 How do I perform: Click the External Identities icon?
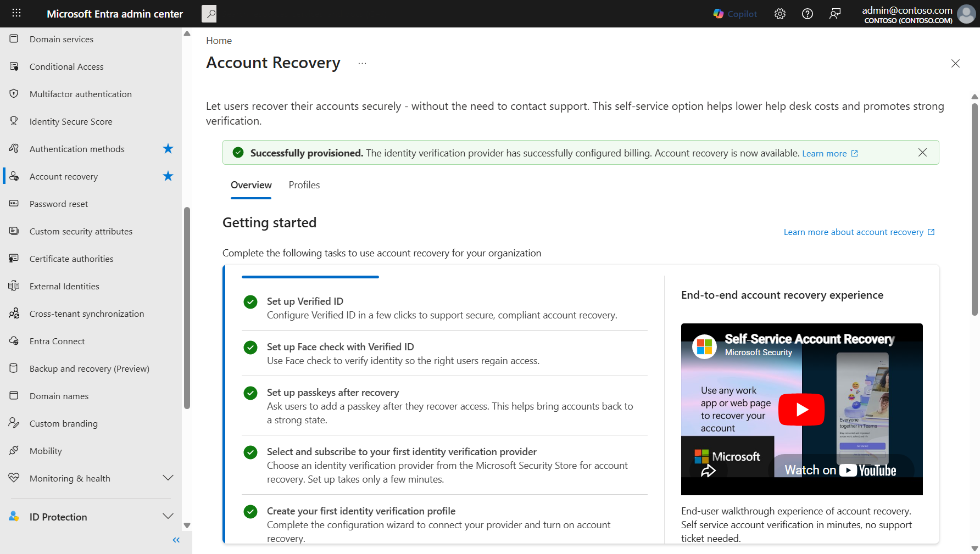[x=14, y=286]
